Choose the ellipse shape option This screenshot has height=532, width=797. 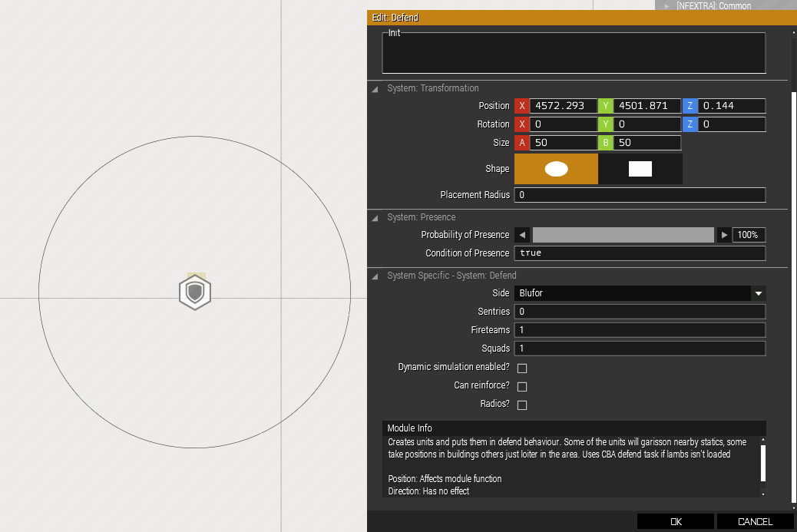pos(556,169)
